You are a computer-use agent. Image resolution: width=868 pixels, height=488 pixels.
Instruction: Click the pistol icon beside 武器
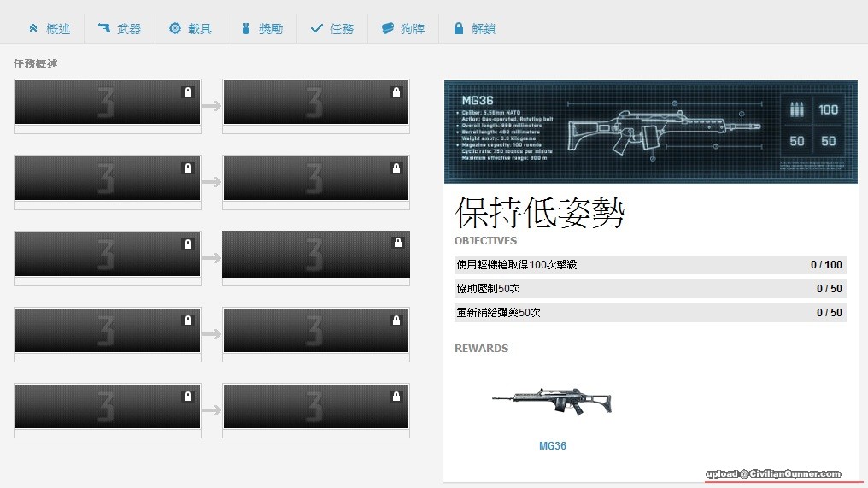(x=104, y=28)
